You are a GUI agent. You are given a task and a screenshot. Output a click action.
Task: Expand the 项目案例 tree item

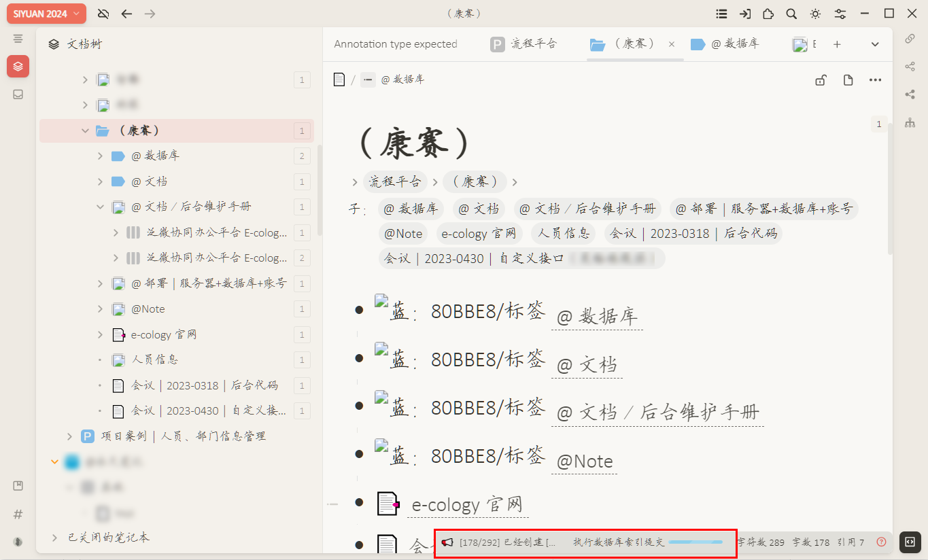[69, 436]
